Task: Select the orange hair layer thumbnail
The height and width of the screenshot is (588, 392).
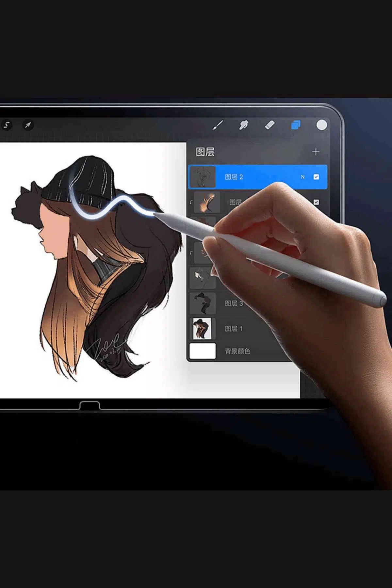Action: click(x=207, y=203)
